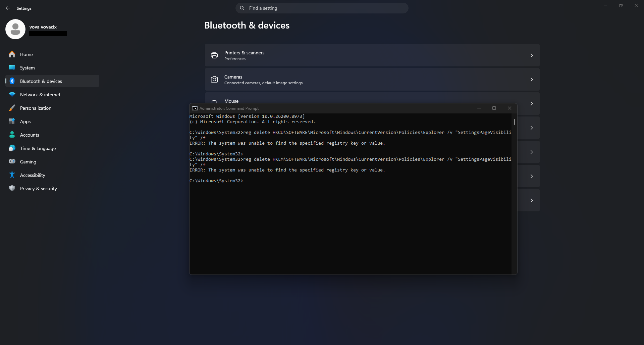Click the Find a setting search box
This screenshot has width=644, height=345.
[322, 8]
